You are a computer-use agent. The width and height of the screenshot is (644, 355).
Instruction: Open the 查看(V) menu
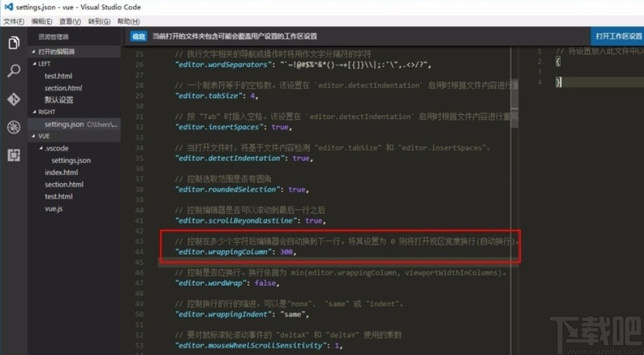click(x=70, y=21)
